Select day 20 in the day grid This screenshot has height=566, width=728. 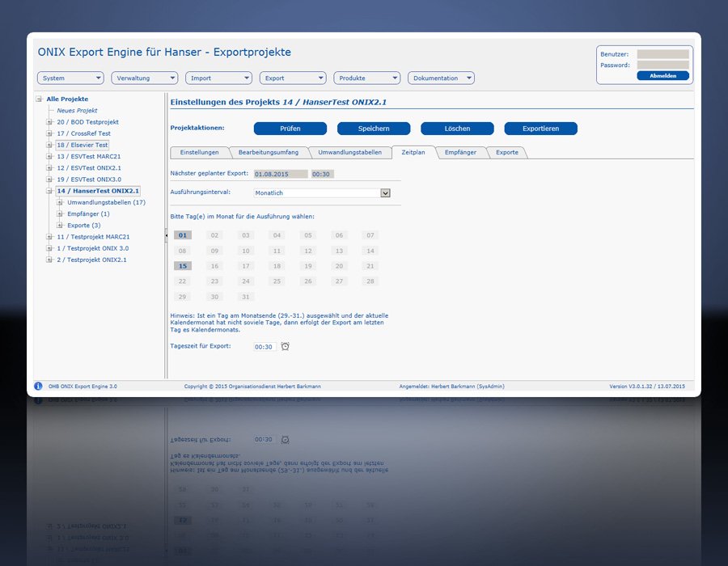coord(339,266)
